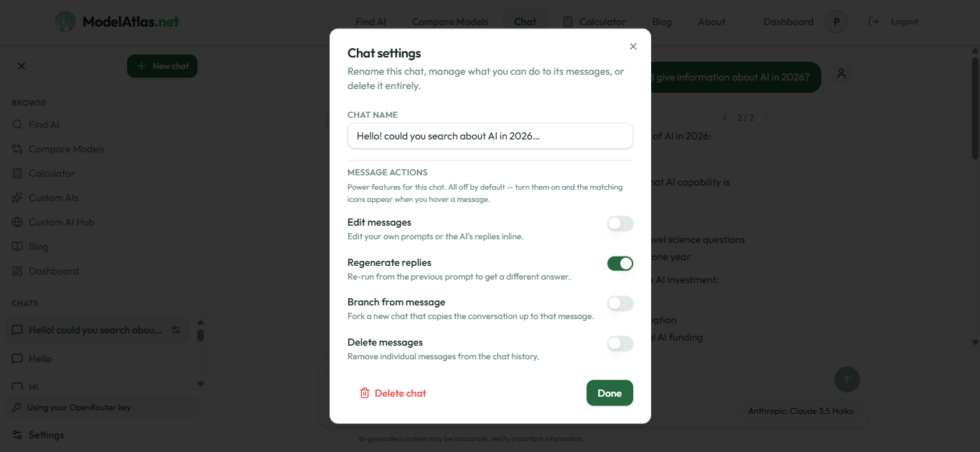Screen dimensions: 980x452
Task: Click the user profile icon beside message
Action: coord(841,73)
